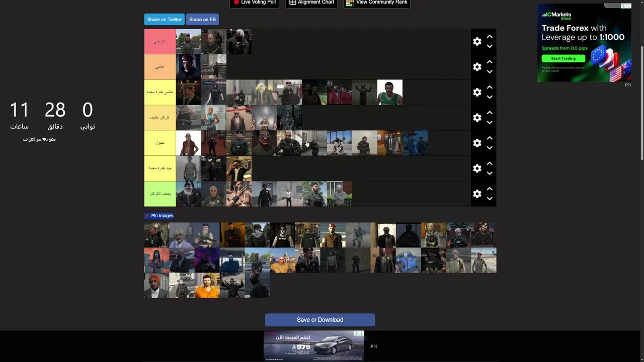Click the عالمي بفترة معينه tier label
Viewport: 644px width, 362px height.
tap(160, 92)
